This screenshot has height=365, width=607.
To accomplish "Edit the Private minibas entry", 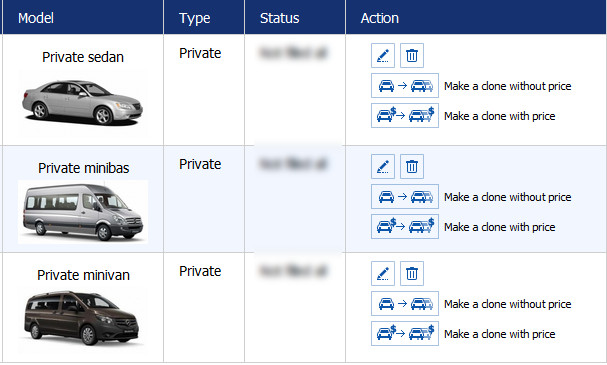I will pos(383,166).
